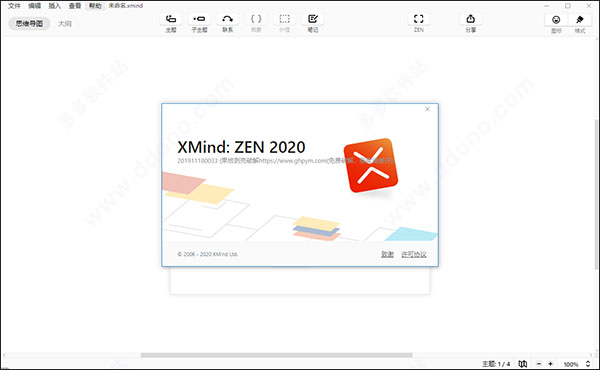Click the version number 201911180033 text
600x370 pixels.
click(x=197, y=161)
